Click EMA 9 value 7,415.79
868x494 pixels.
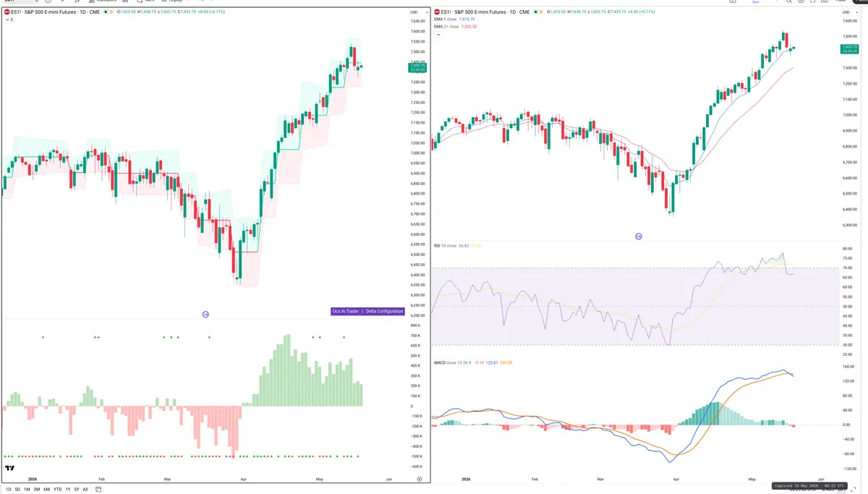click(x=467, y=20)
